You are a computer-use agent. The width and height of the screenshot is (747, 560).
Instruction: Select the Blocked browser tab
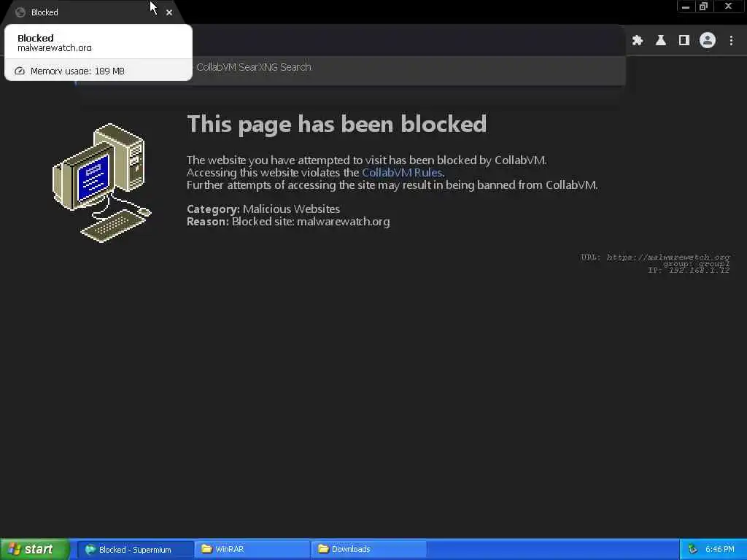click(93, 12)
